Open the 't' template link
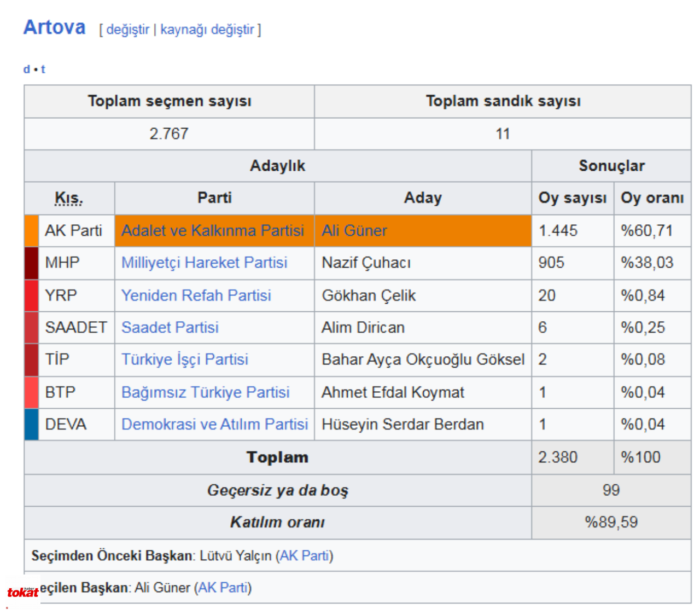 point(43,69)
